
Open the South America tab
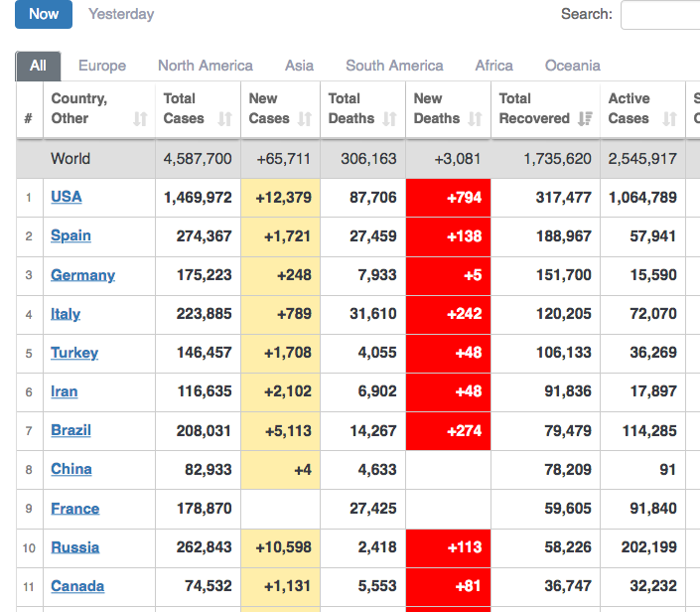(394, 66)
